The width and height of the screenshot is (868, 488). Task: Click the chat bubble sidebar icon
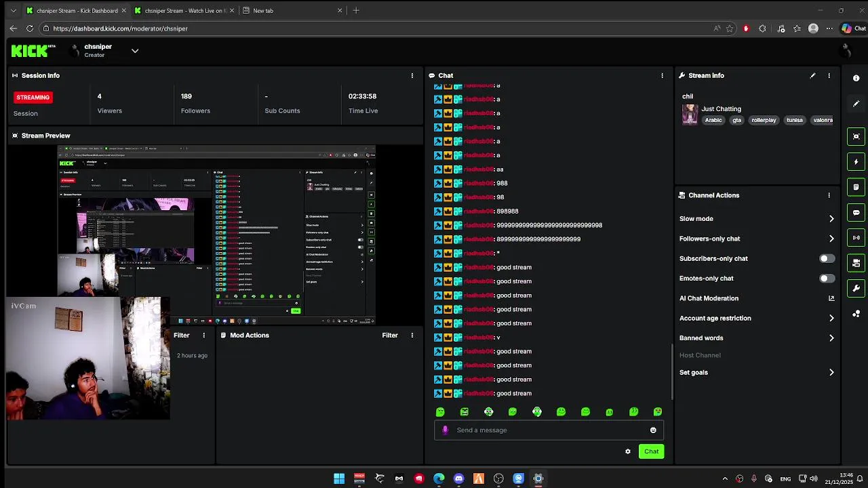click(856, 212)
